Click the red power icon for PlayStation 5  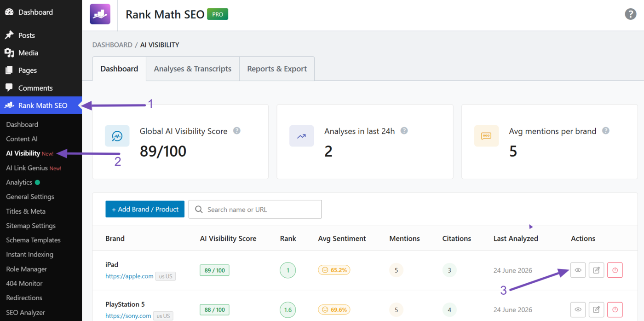615,309
